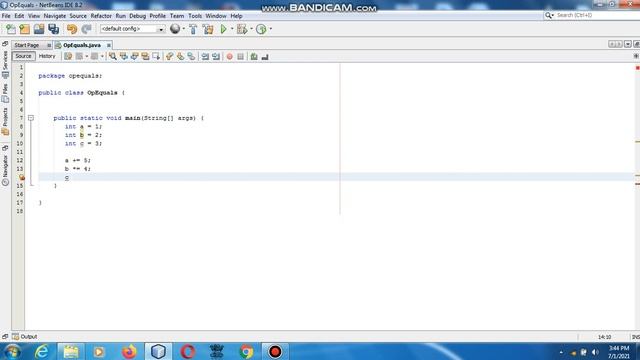Image resolution: width=640 pixels, height=360 pixels.
Task: Open the Run menu
Action: click(x=120, y=16)
